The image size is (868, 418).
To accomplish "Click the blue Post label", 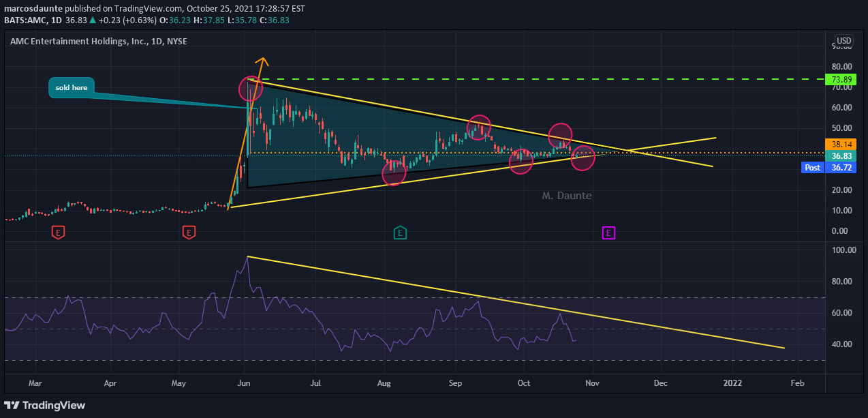I will [x=812, y=167].
